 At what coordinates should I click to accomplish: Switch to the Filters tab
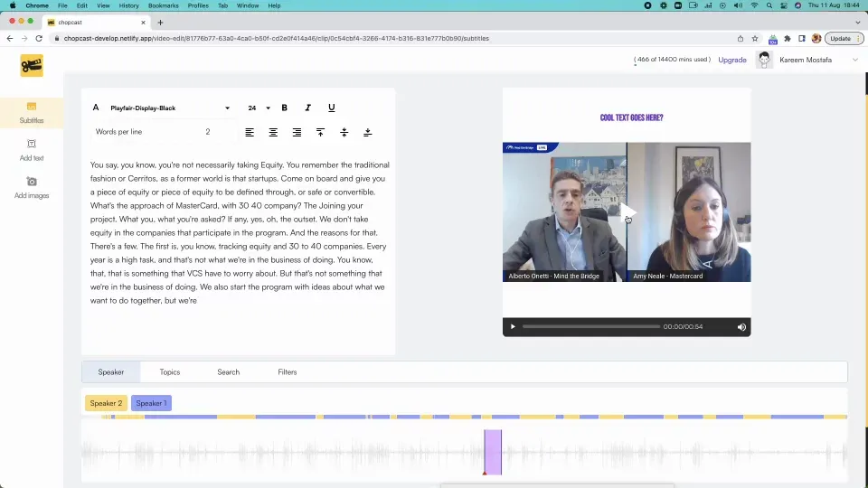click(x=288, y=371)
